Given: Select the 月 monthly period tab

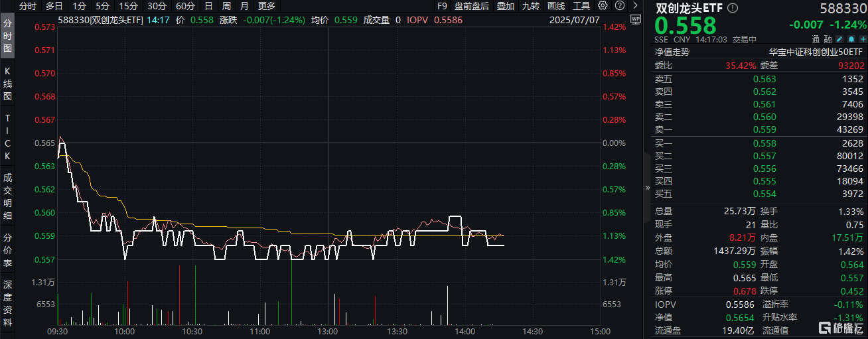Looking at the screenshot, I should point(244,6).
